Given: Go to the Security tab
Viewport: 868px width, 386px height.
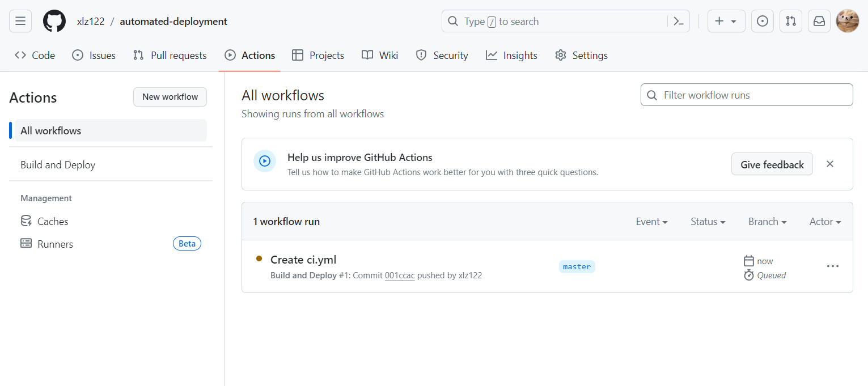Looking at the screenshot, I should click(442, 56).
